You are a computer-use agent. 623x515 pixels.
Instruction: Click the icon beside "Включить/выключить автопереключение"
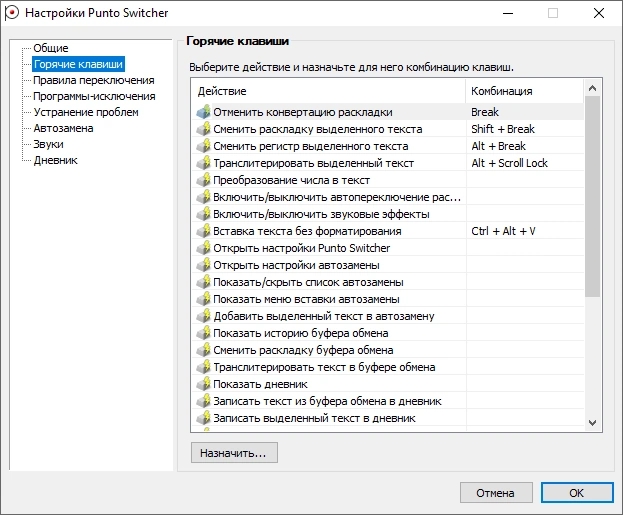click(x=203, y=197)
